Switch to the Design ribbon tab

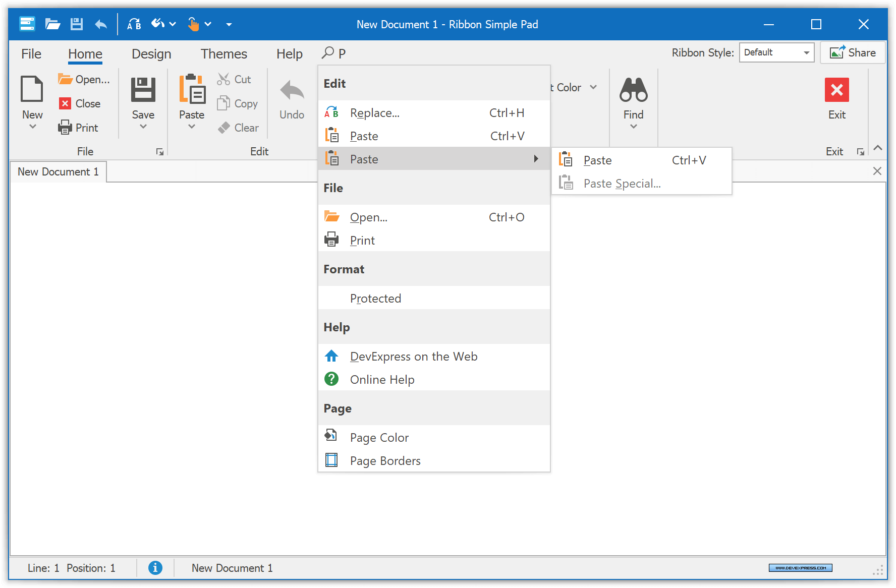point(151,54)
